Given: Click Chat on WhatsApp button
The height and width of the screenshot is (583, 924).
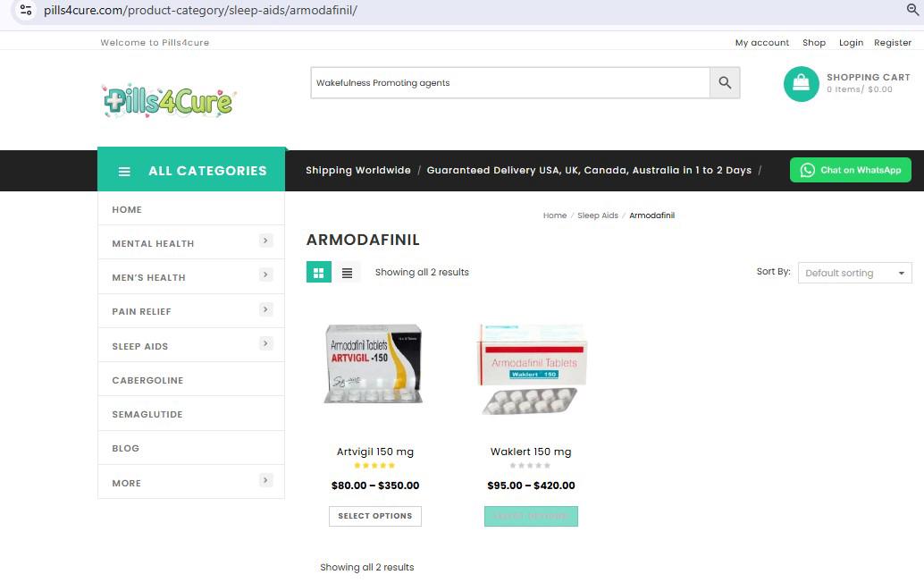Looking at the screenshot, I should [850, 170].
